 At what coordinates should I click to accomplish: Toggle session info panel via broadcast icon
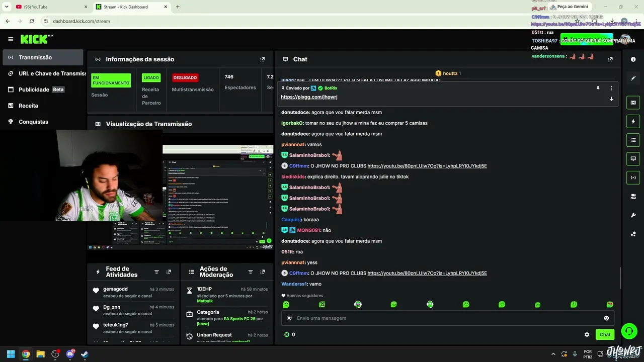[x=633, y=177]
